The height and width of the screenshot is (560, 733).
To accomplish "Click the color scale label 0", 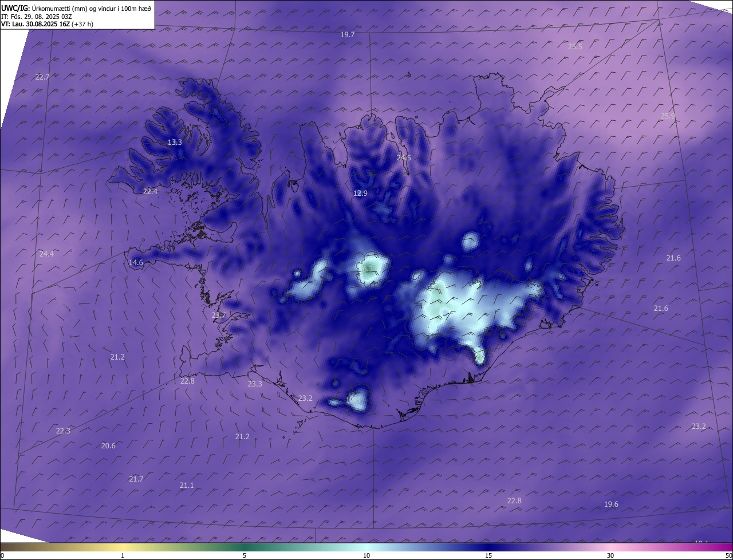I will pyautogui.click(x=2, y=555).
